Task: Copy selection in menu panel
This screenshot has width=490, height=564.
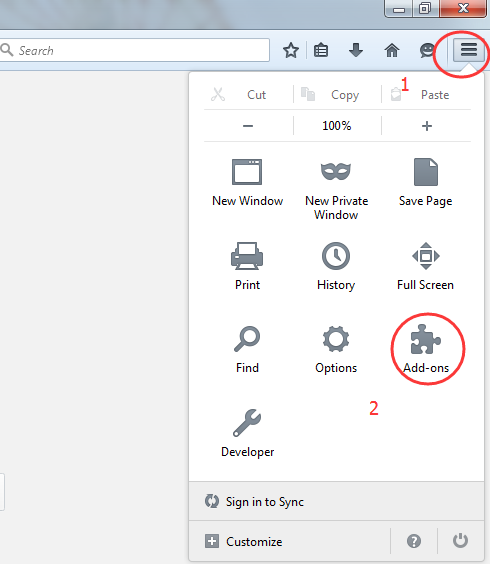Action: pos(337,95)
